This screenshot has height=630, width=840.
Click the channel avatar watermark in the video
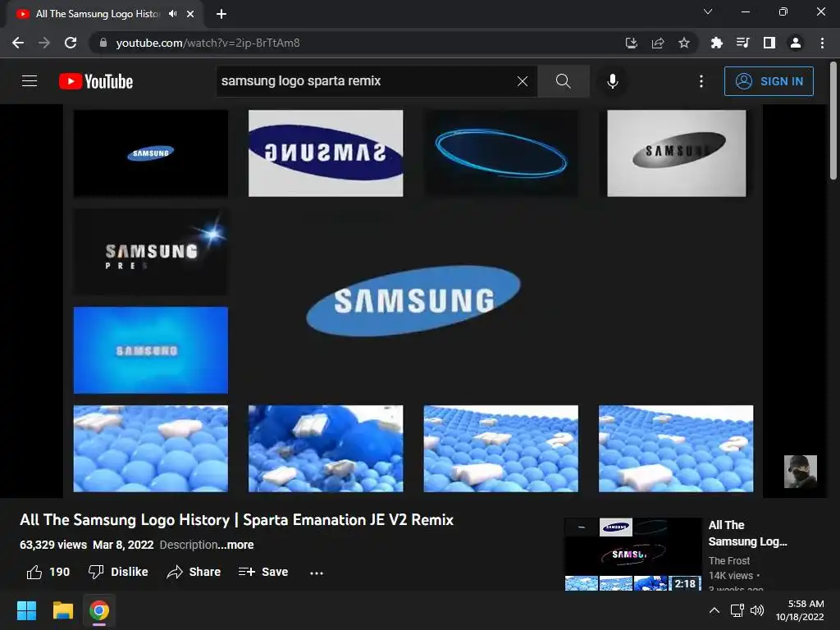801,472
